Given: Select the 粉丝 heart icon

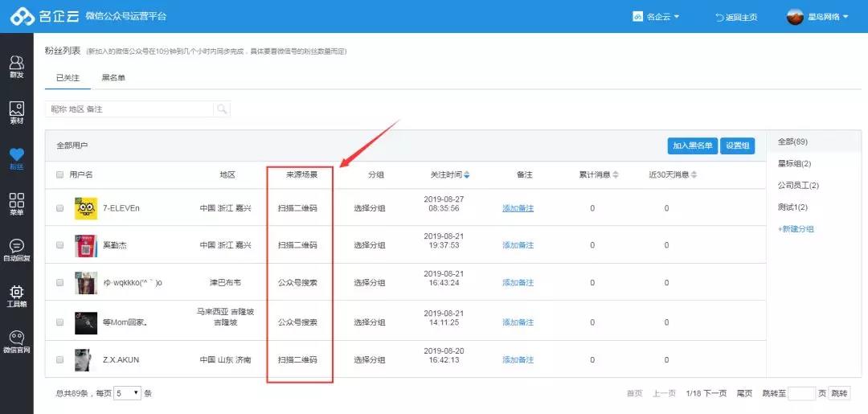Looking at the screenshot, I should click(x=16, y=158).
